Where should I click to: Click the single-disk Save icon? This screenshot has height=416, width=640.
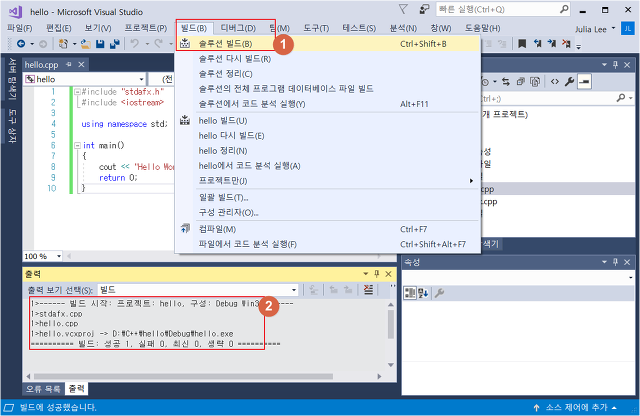(x=100, y=44)
